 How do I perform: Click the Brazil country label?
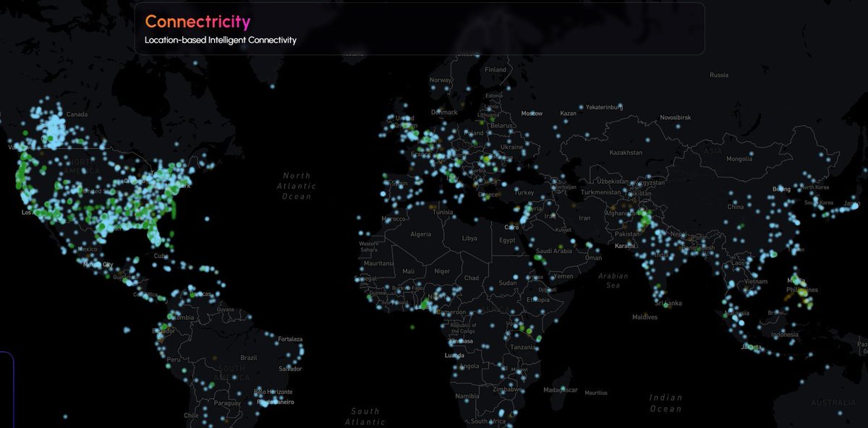point(247,356)
